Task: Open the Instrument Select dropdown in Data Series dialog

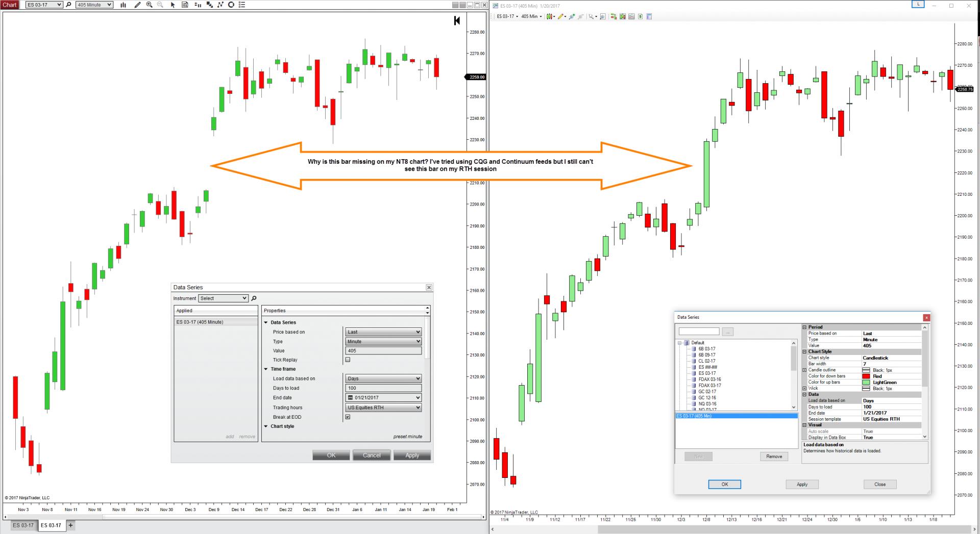Action: [224, 298]
